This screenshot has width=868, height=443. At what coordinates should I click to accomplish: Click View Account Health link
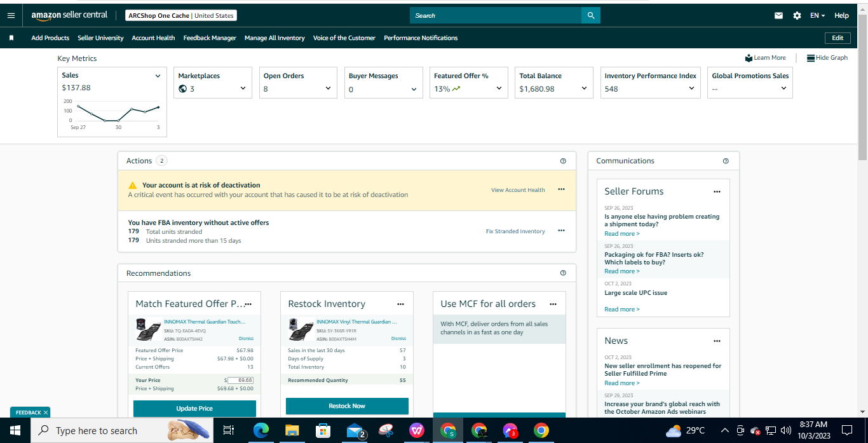click(x=518, y=190)
